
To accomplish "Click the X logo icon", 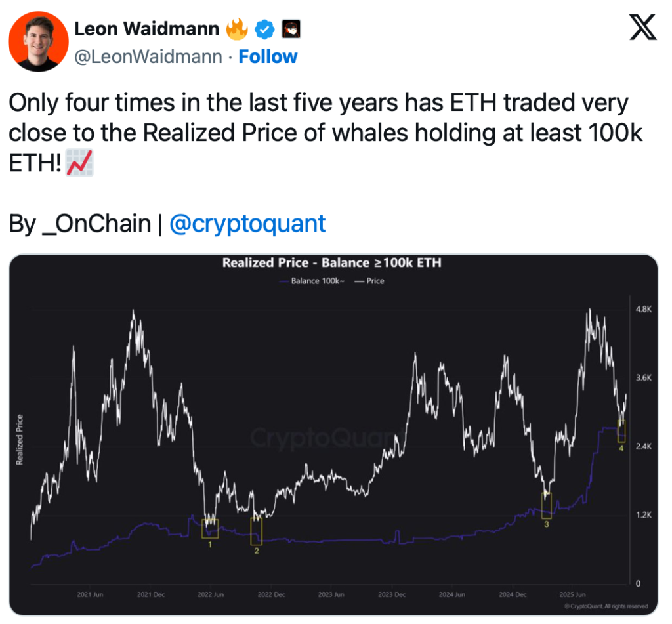I will point(642,30).
